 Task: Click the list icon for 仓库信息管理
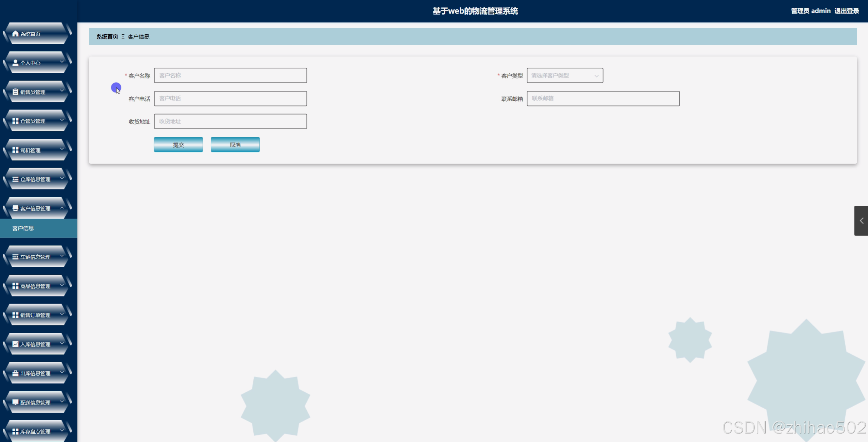coord(15,179)
